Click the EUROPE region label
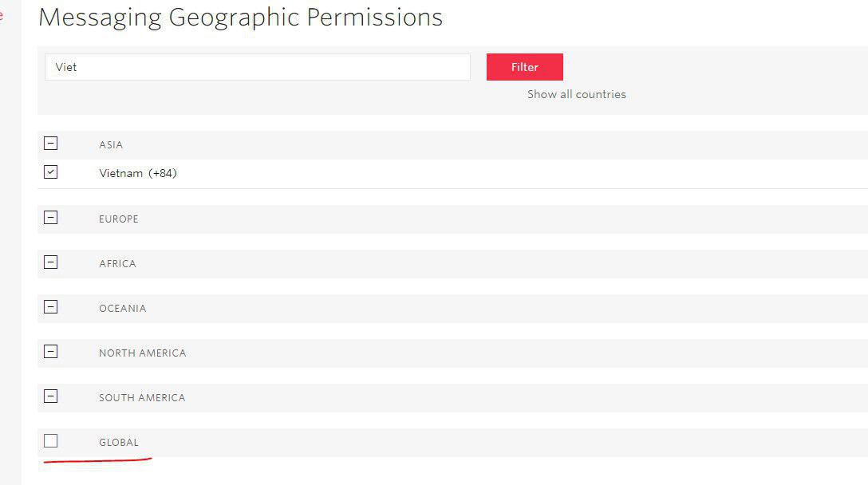 (x=118, y=219)
